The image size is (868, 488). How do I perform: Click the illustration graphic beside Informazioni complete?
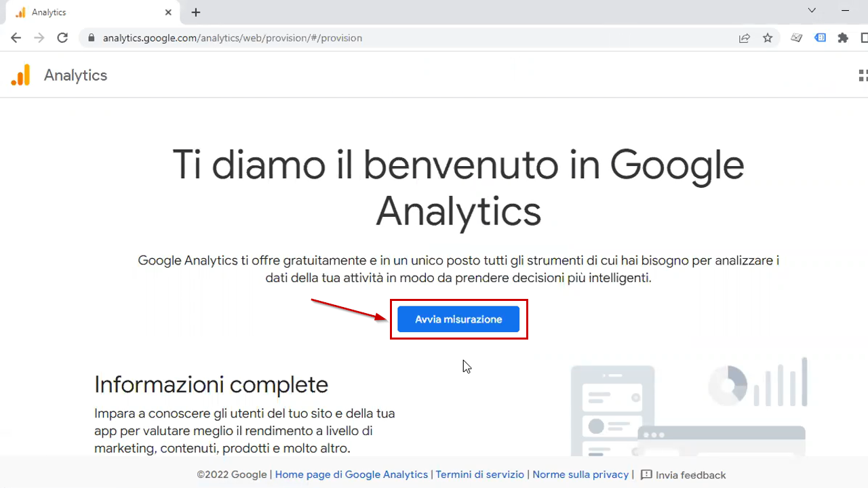pos(690,405)
